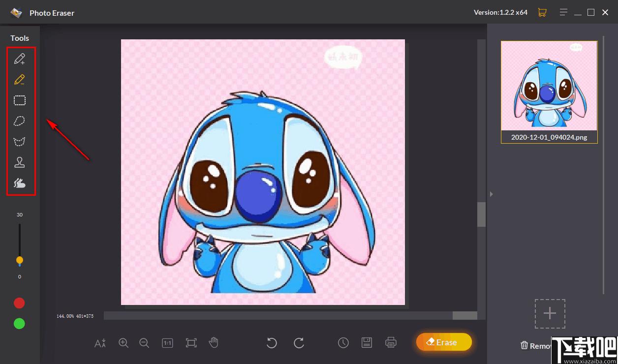Viewport: 618px width, 364px height.
Task: Open the shopping cart purchase icon
Action: click(542, 12)
